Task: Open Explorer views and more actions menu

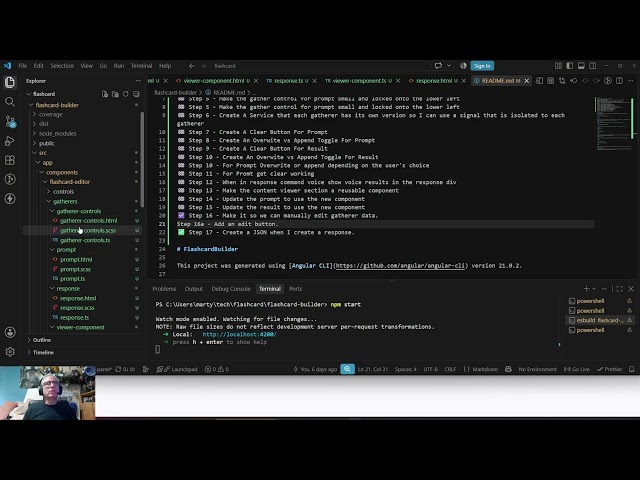Action: click(x=138, y=81)
